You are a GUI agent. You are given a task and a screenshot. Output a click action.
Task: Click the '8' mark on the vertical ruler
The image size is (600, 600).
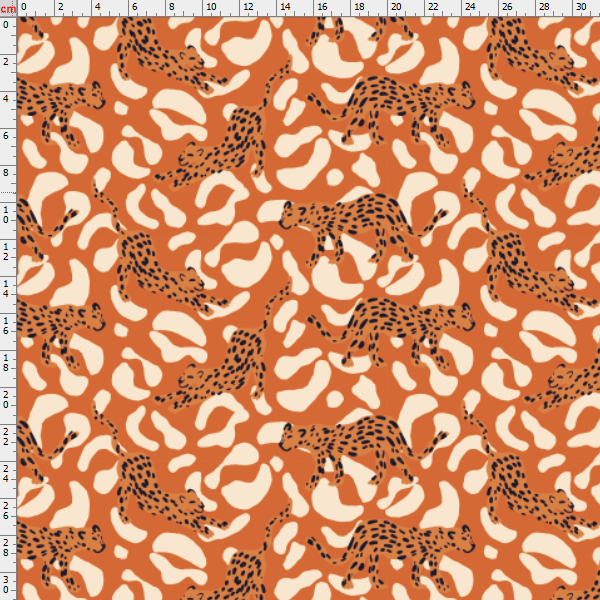6,173
